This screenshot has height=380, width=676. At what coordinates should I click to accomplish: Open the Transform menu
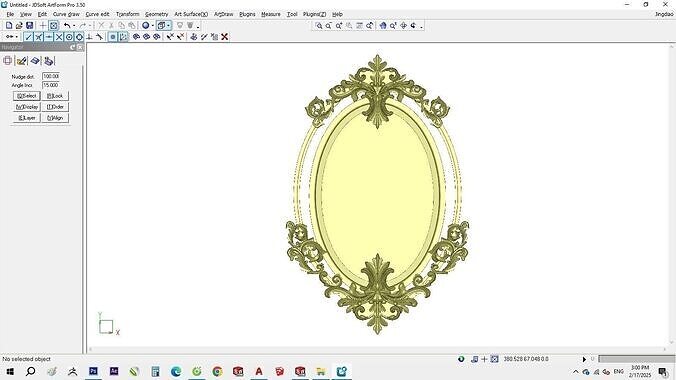tap(128, 14)
